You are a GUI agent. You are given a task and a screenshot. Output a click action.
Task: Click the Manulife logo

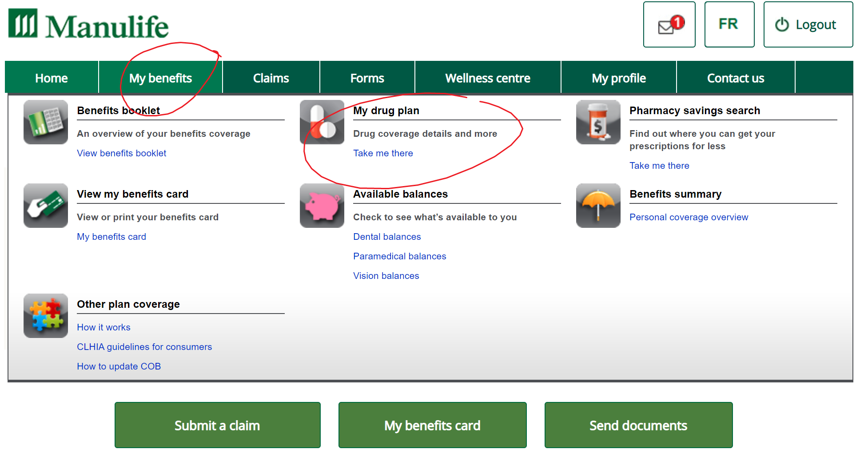click(x=88, y=25)
